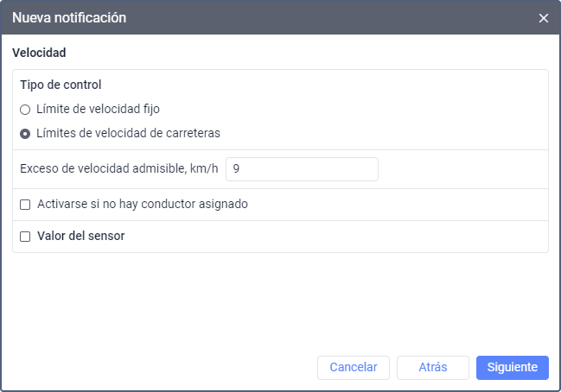Click the Exceso de velocidad admisible, km/h label
Image resolution: width=561 pixels, height=392 pixels.
(x=119, y=169)
